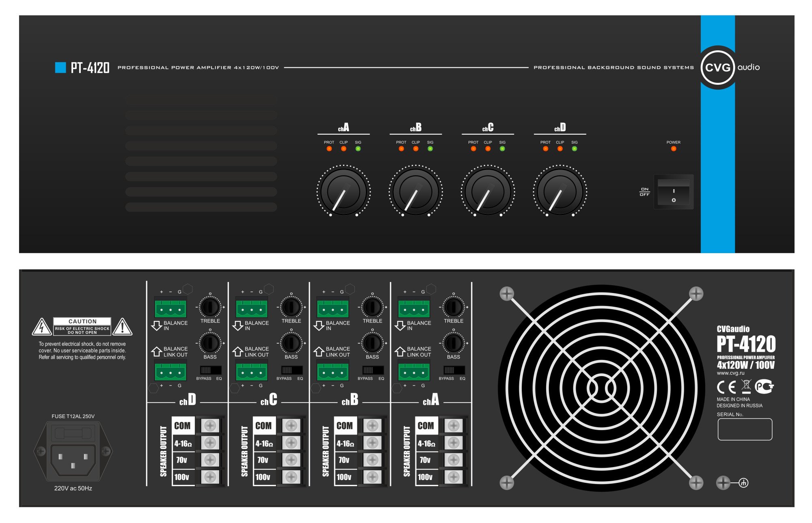
Task: Toggle the front panel power rocker switch
Action: [x=674, y=192]
